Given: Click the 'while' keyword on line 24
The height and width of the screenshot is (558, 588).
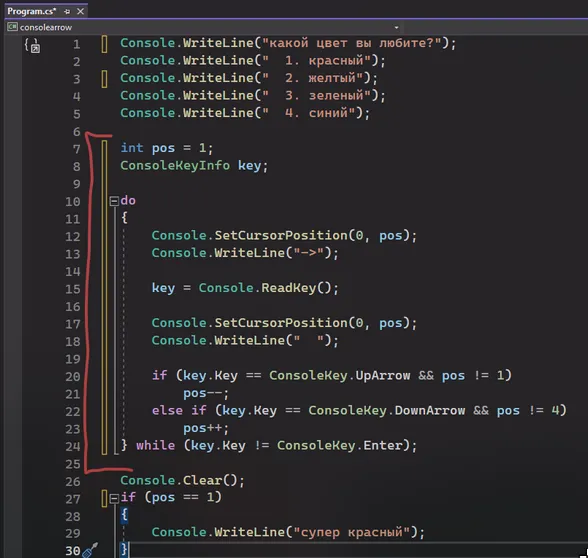Looking at the screenshot, I should 155,446.
